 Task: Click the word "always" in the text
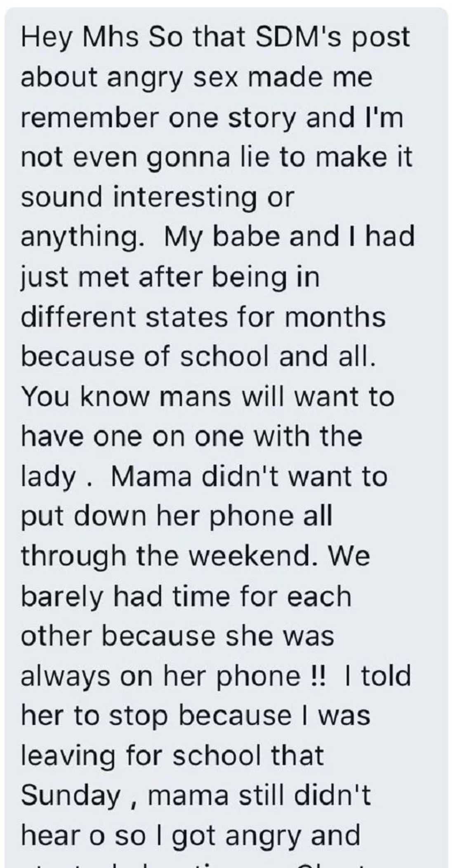66,677
